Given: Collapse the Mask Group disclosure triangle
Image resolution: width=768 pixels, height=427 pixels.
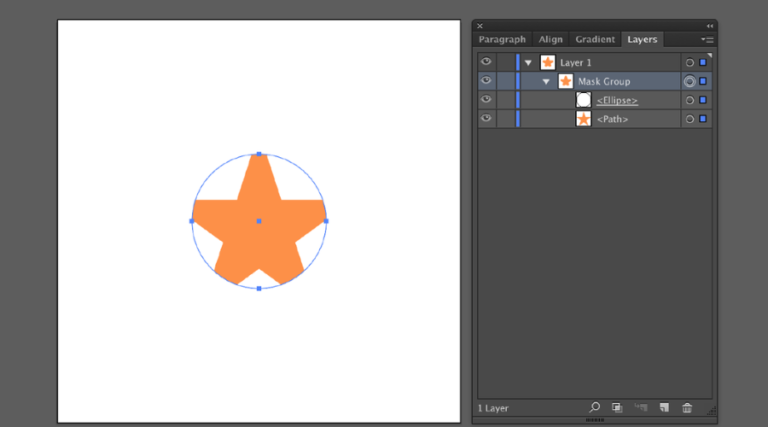Looking at the screenshot, I should (x=546, y=82).
